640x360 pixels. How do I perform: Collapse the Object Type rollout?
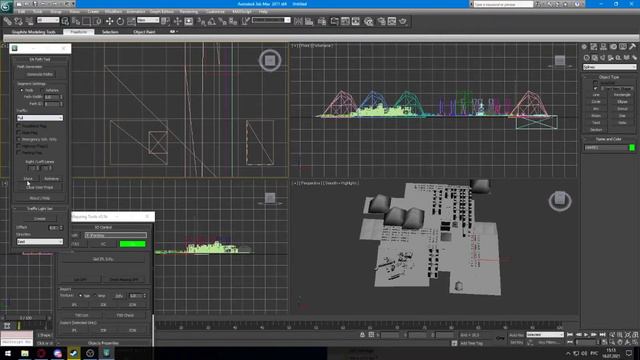609,77
